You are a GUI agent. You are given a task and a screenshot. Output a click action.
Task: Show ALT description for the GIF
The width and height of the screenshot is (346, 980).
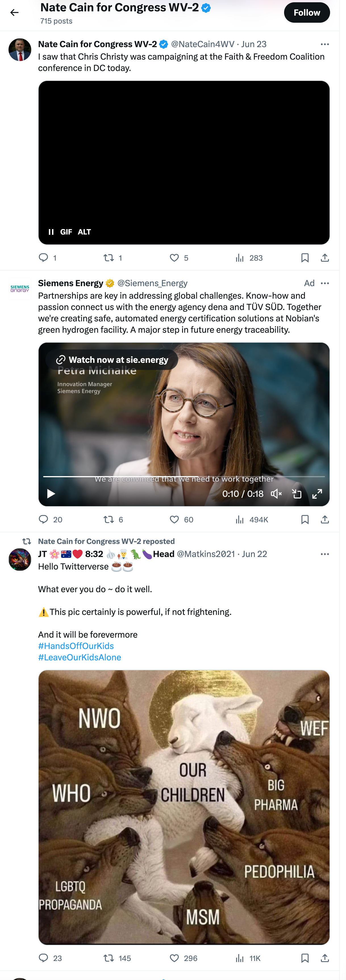pyautogui.click(x=84, y=232)
